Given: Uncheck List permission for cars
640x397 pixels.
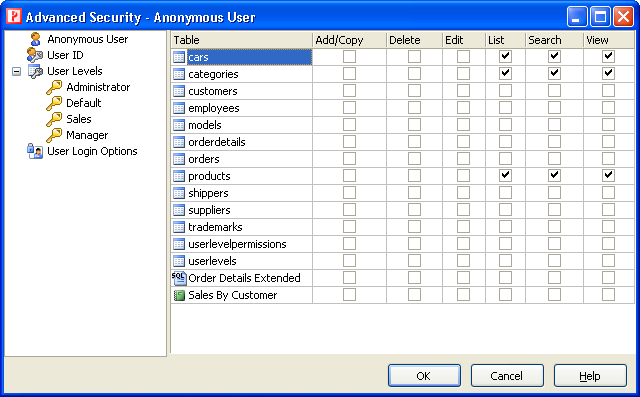Looking at the screenshot, I should [x=505, y=56].
